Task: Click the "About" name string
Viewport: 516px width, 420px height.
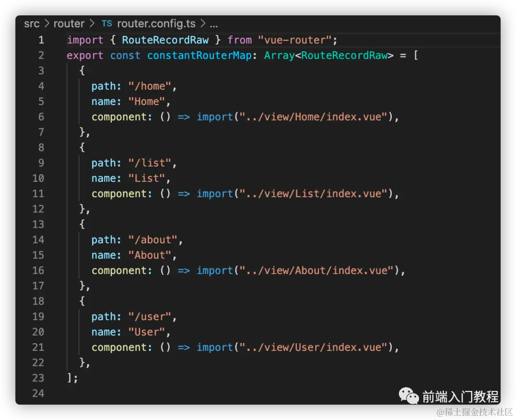Action: 150,255
